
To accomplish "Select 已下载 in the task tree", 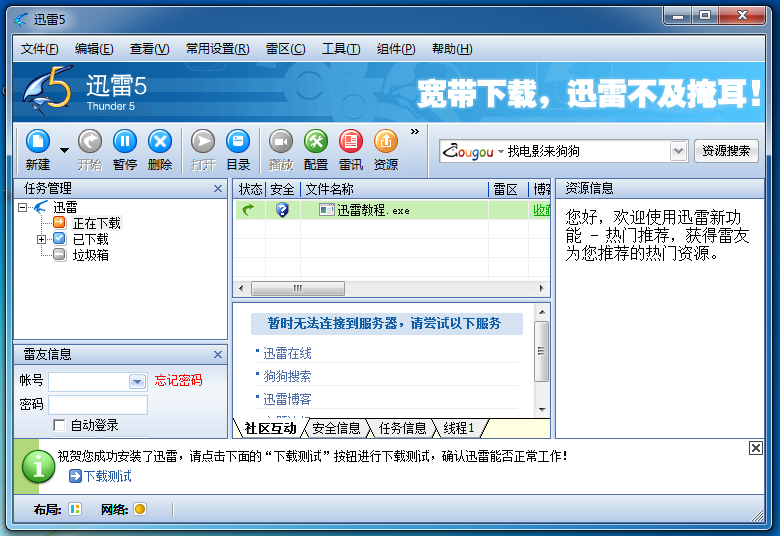I will (x=90, y=239).
